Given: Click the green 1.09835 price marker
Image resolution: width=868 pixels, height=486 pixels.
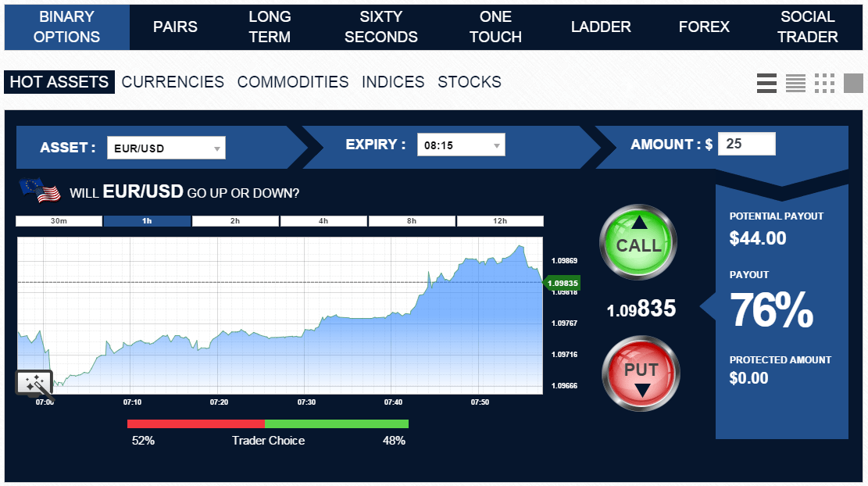Looking at the screenshot, I should (x=565, y=284).
